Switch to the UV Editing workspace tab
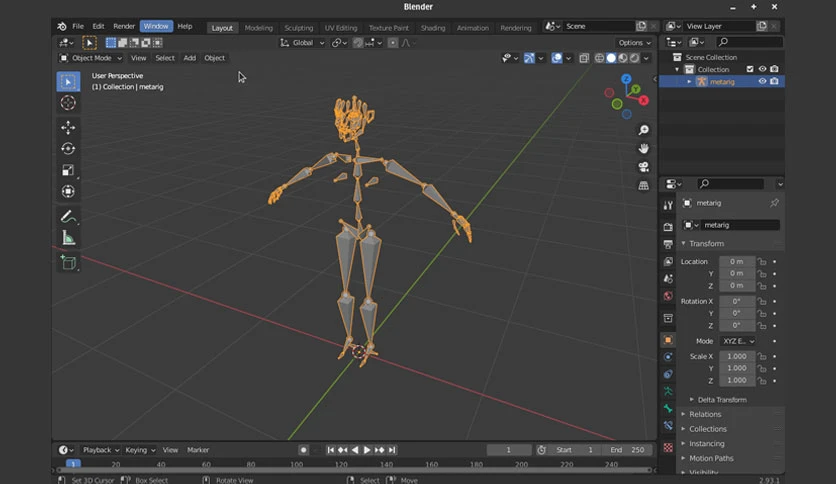Screen dimensions: 836x484 [x=341, y=28]
